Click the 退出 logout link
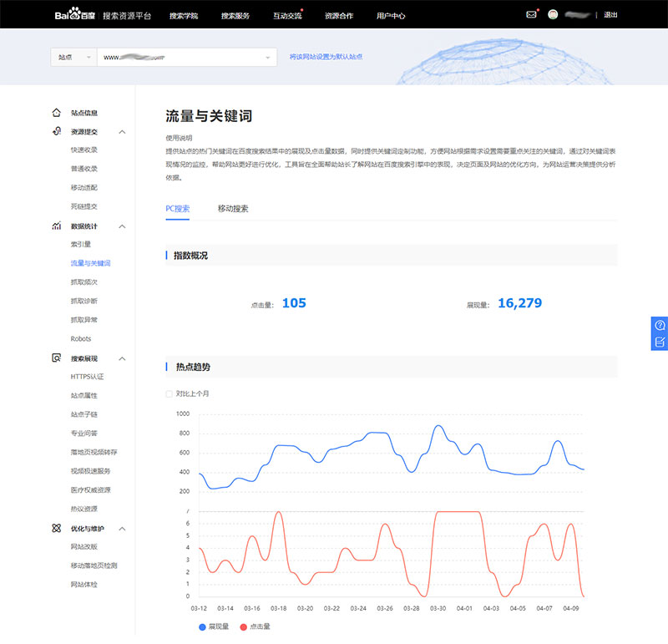The height and width of the screenshot is (644, 668). [x=610, y=15]
